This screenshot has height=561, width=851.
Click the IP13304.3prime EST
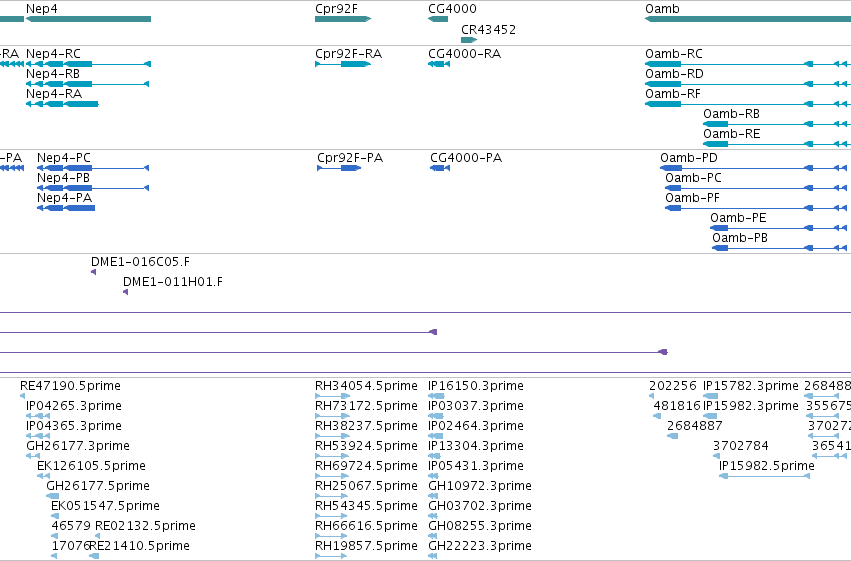434,456
